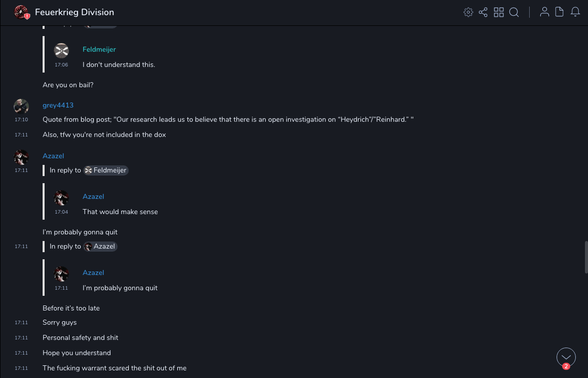Click the 17:04 timestamp in quoted reply
The height and width of the screenshot is (378, 588).
(61, 212)
